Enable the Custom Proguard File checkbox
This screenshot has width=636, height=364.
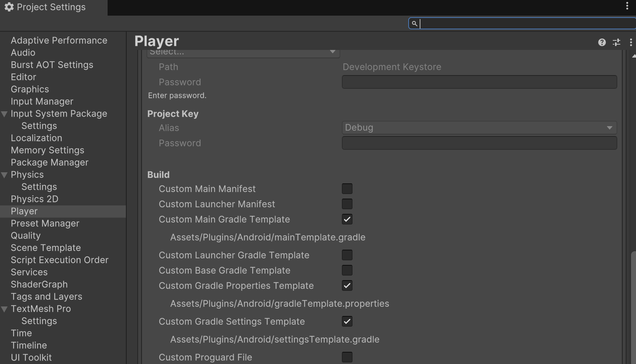pyautogui.click(x=347, y=357)
